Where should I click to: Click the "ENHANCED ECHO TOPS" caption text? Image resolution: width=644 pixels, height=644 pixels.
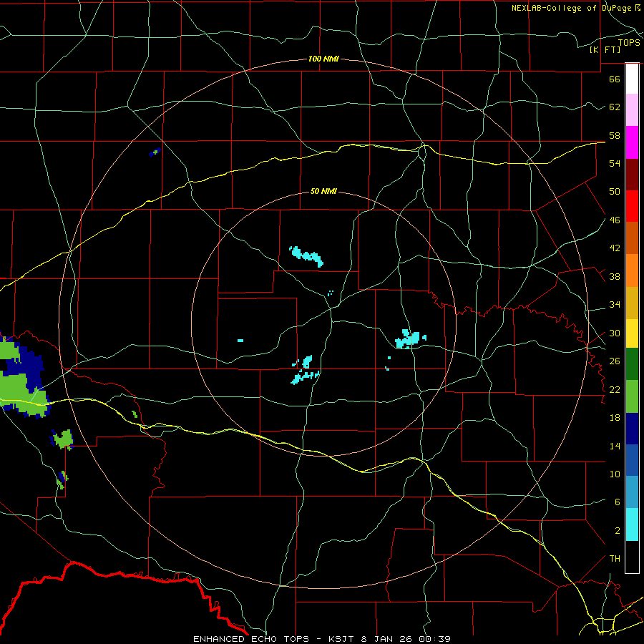click(251, 639)
